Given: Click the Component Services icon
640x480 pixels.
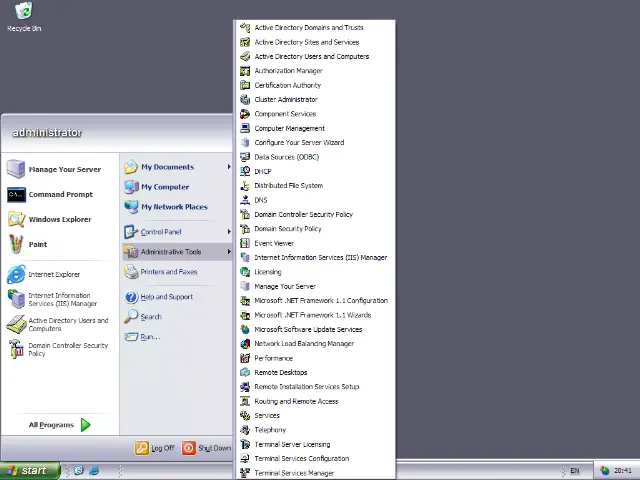Looking at the screenshot, I should coord(245,114).
